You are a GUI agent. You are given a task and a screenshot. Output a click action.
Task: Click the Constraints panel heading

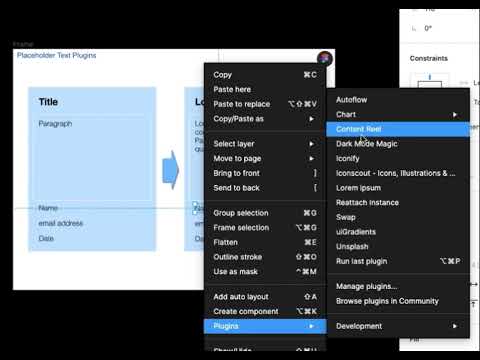pyautogui.click(x=429, y=58)
